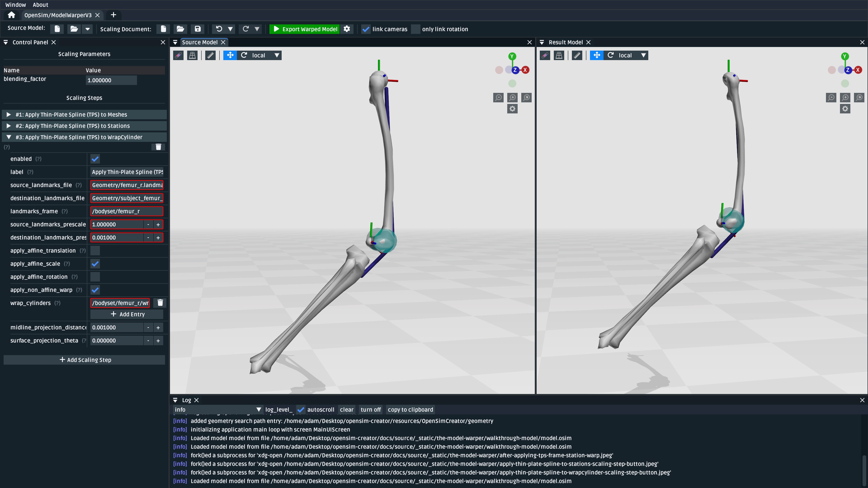This screenshot has width=868, height=488.
Task: Uncheck apply_affine_scale checkbox
Action: [95, 264]
